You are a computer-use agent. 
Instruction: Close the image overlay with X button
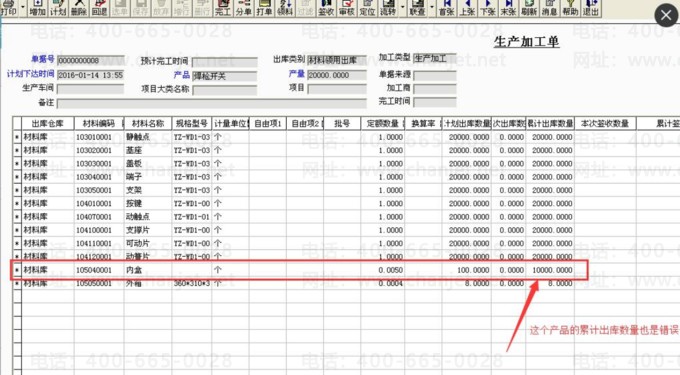pyautogui.click(x=666, y=16)
